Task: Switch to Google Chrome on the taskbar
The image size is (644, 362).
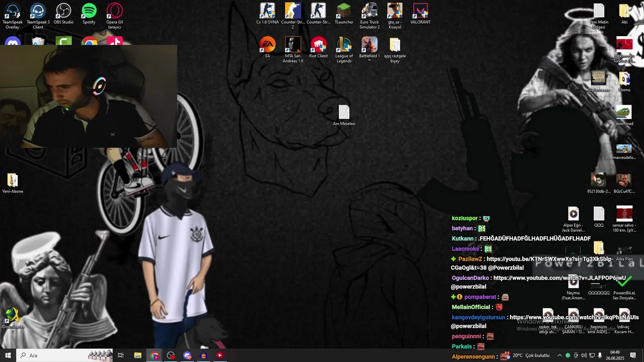Action: coord(154,355)
